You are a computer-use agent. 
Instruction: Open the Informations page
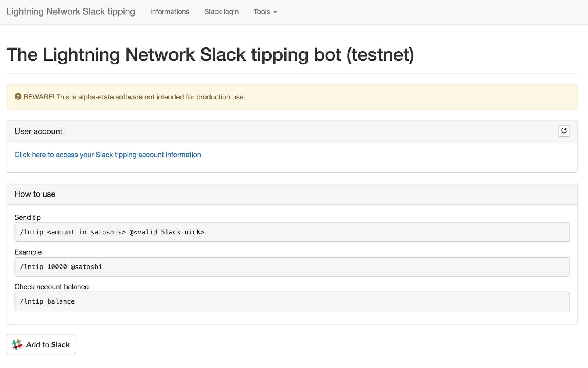tap(169, 11)
